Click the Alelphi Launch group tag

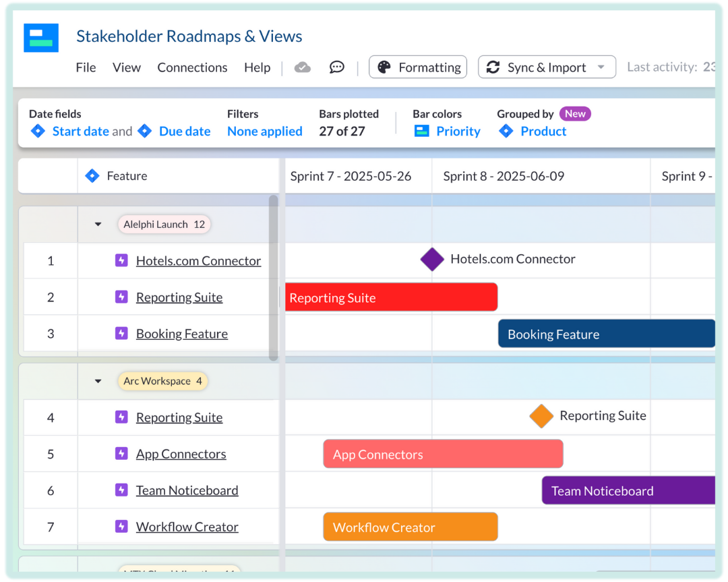click(x=164, y=225)
